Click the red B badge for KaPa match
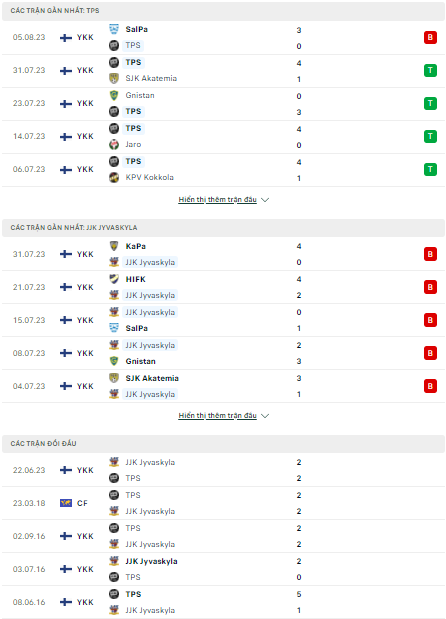Screen dimensions: 446x619 pos(430,254)
